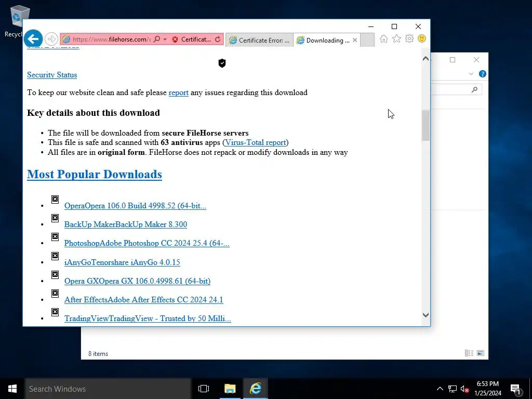Go back with the blue Back arrow
The height and width of the screenshot is (399, 532).
point(33,39)
